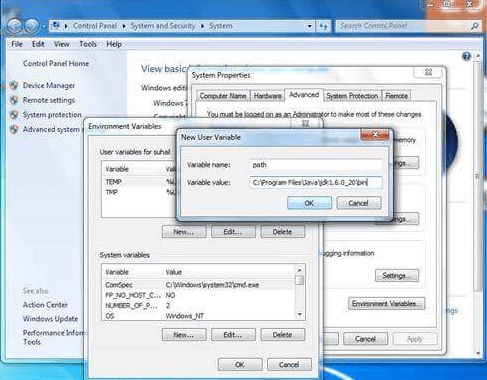Click Cancel in System Properties

(x=365, y=339)
